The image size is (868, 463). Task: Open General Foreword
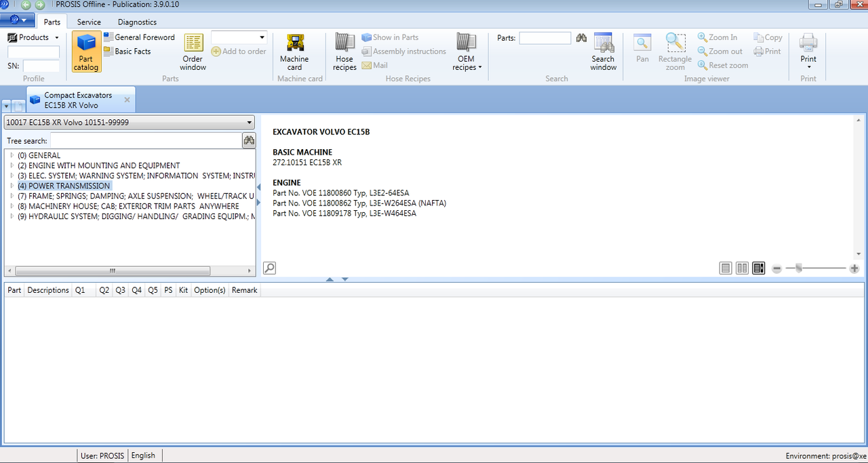tap(140, 37)
